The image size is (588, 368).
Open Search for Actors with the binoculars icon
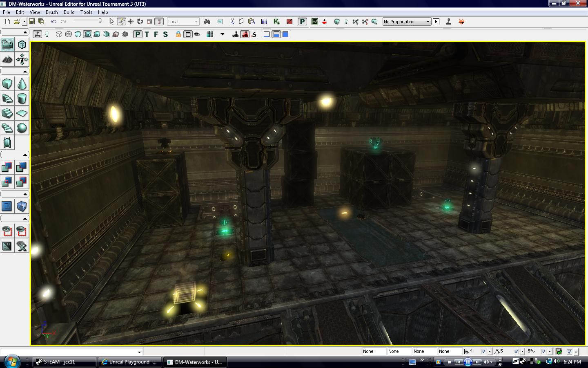click(x=207, y=21)
